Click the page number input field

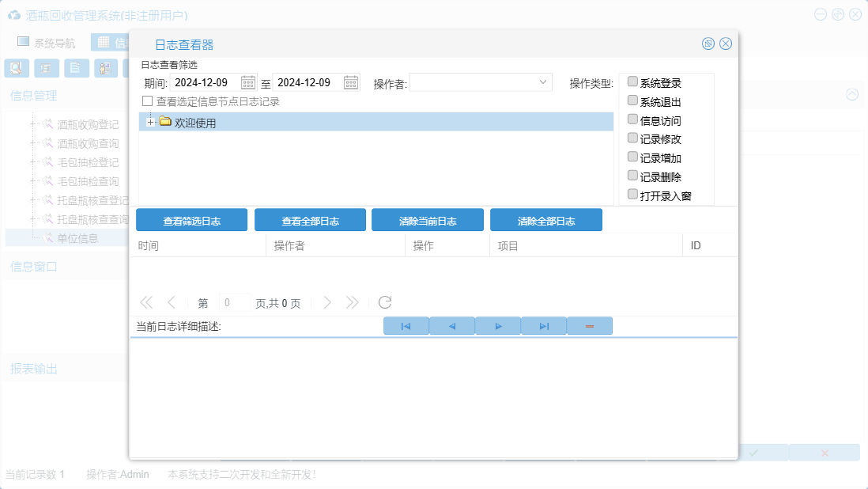(x=234, y=302)
